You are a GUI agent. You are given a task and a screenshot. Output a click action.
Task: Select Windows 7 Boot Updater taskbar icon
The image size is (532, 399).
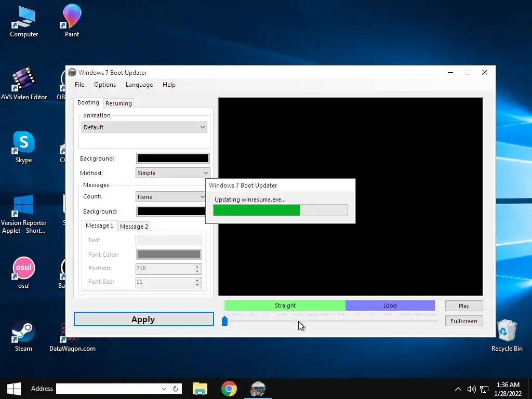(x=258, y=389)
